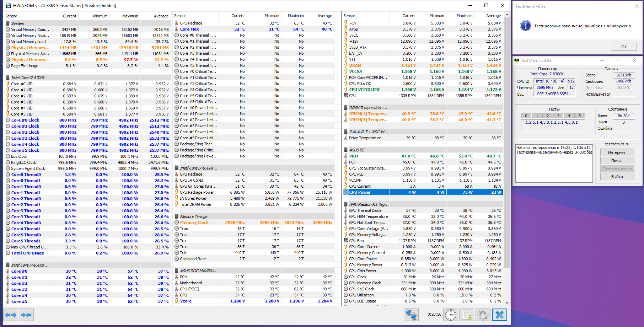Click the Почта button in TestMem5

pos(617,161)
